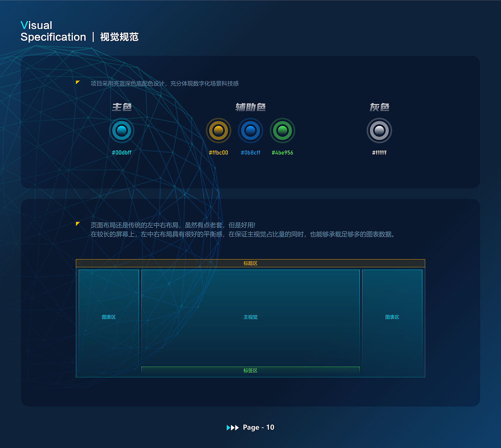
Task: Click the yellow #ffbc00 auxiliary color circle
Action: (218, 130)
